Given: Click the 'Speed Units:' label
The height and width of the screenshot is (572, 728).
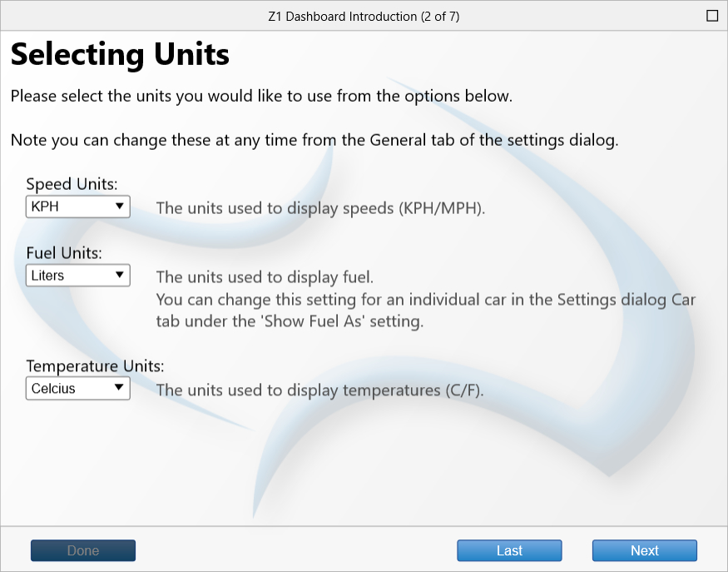Looking at the screenshot, I should coord(72,184).
